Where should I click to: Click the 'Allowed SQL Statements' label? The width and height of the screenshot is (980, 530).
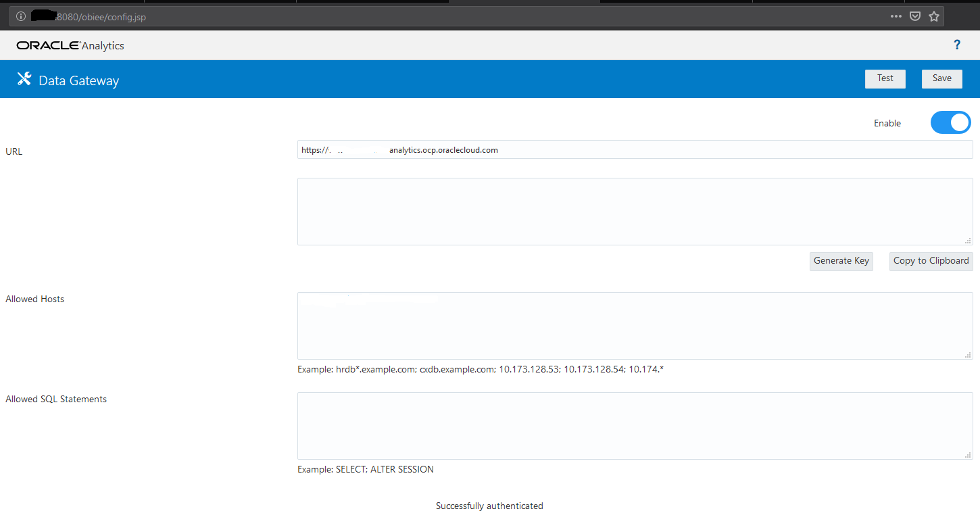56,399
